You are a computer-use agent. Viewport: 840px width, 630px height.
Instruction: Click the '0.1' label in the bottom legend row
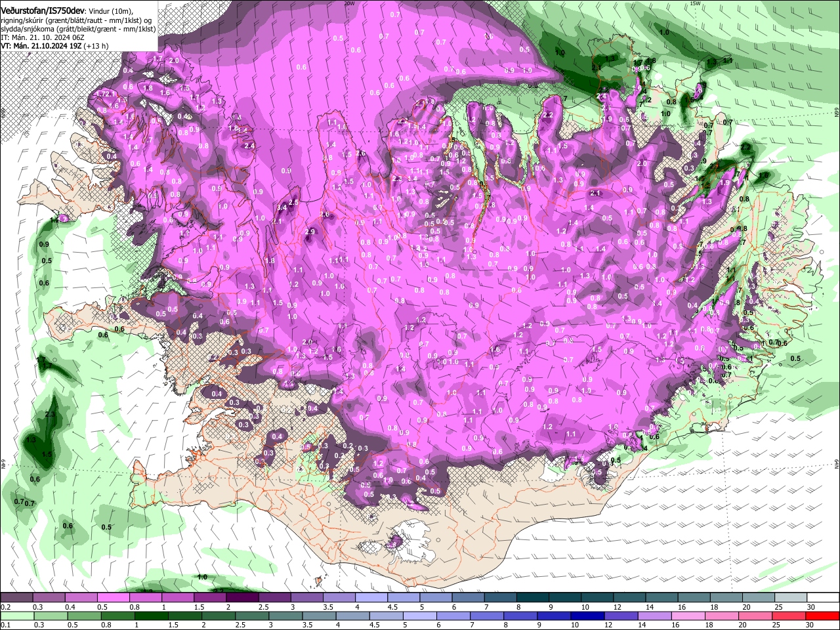[x=6, y=625]
